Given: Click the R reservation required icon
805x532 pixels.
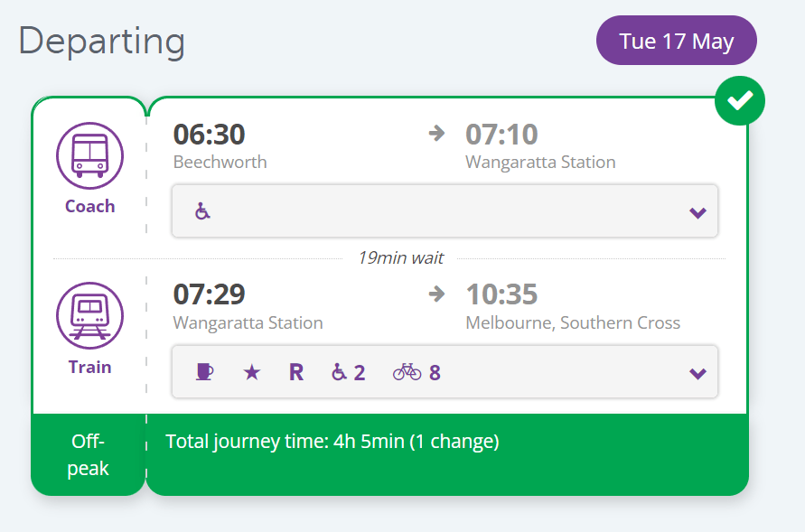Looking at the screenshot, I should (296, 372).
